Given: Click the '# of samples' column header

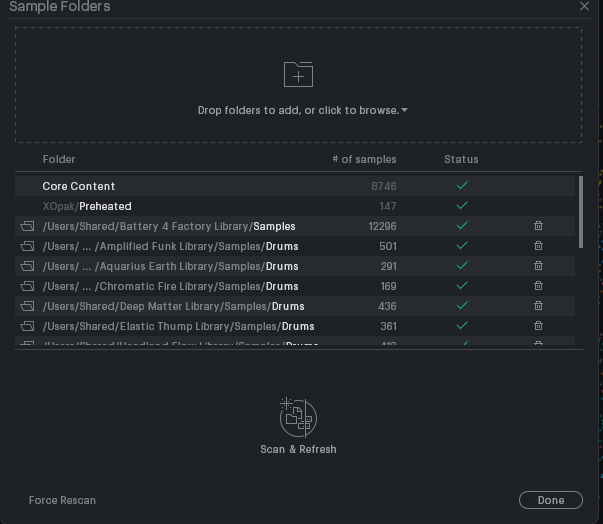Looking at the screenshot, I should coord(364,159).
